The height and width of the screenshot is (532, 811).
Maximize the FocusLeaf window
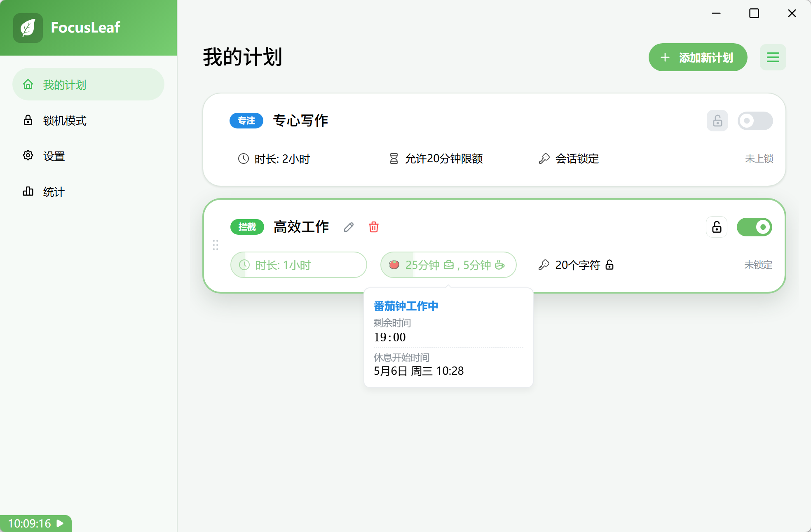pos(754,13)
